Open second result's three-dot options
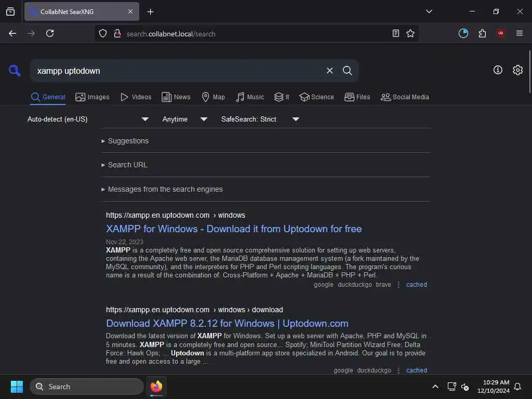This screenshot has width=532, height=399. [x=398, y=370]
